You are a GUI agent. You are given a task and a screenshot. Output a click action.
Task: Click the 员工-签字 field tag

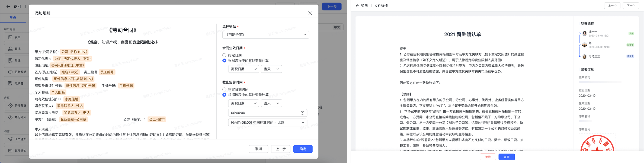click(157, 119)
